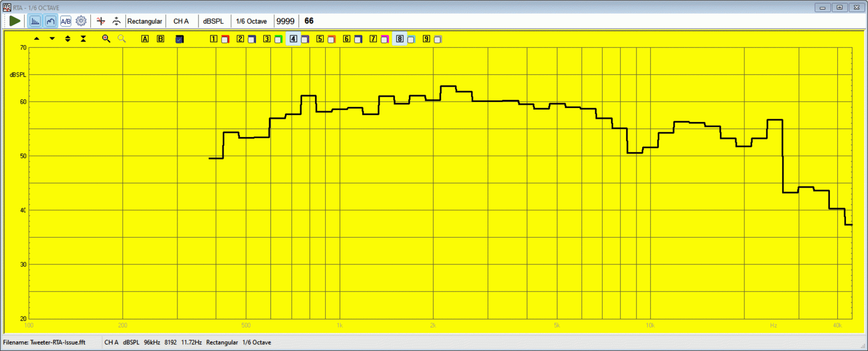The image size is (868, 351).
Task: Compress the vertical range with converging arrows
Action: [83, 39]
